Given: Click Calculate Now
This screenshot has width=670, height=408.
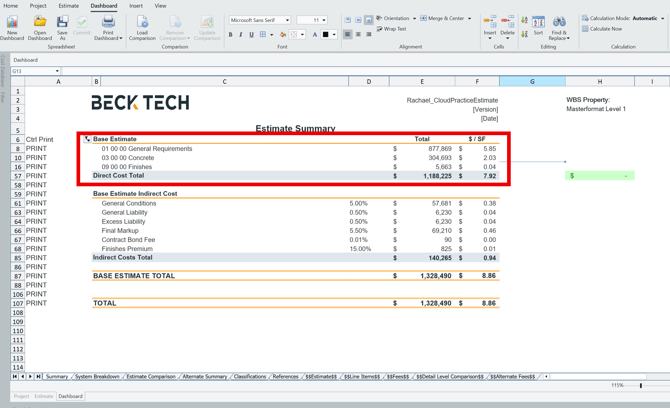Looking at the screenshot, I should click(x=602, y=29).
